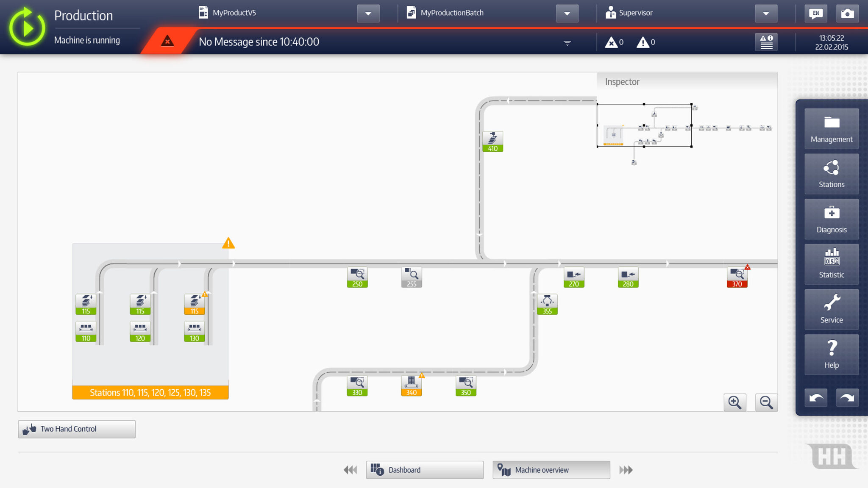Viewport: 868px width, 488px height.
Task: Open the Diagnosis menu
Action: 831,219
